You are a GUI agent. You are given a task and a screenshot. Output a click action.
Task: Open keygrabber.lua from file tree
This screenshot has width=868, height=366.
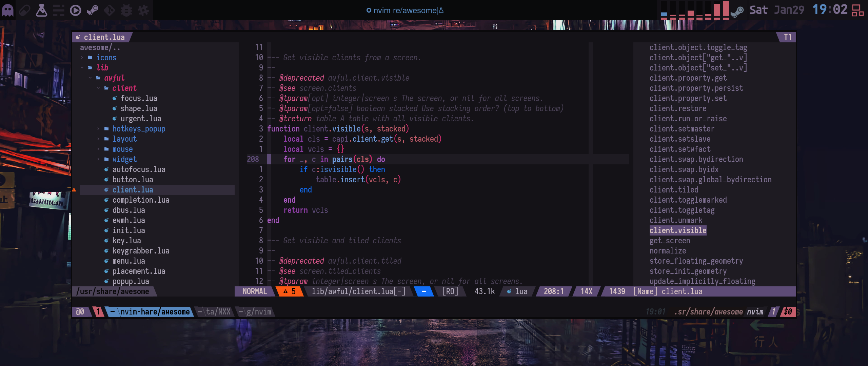(141, 251)
